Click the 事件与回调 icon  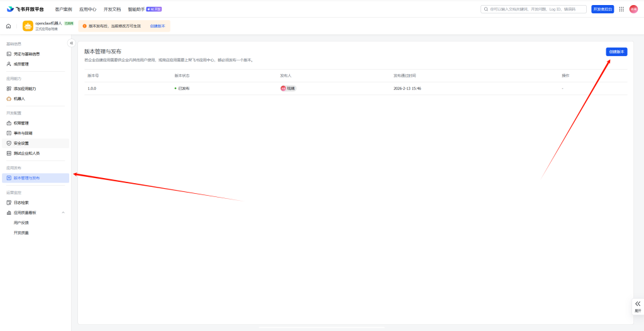(9, 133)
